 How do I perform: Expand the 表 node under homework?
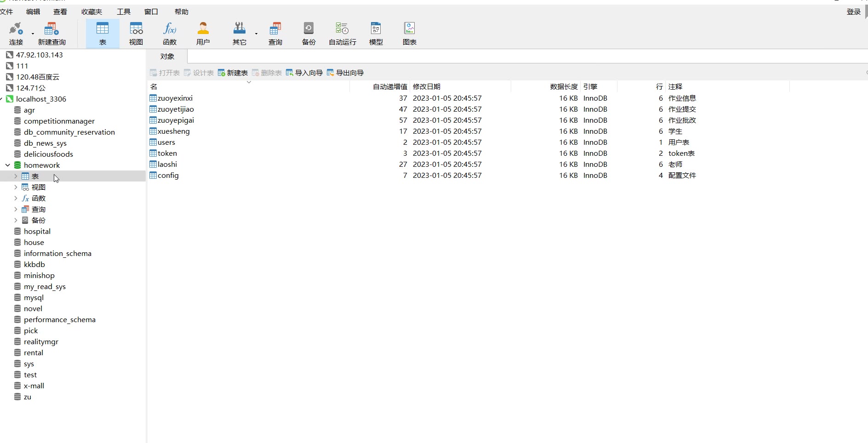click(16, 176)
